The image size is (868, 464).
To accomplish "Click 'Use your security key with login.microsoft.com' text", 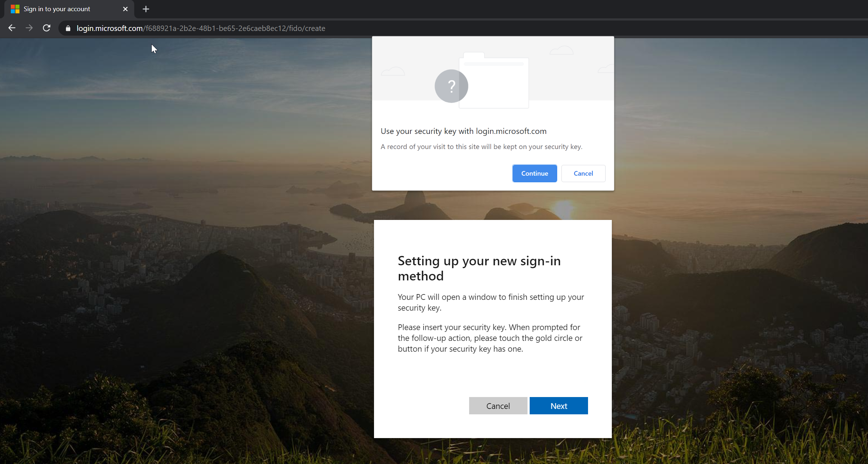I will [x=464, y=131].
